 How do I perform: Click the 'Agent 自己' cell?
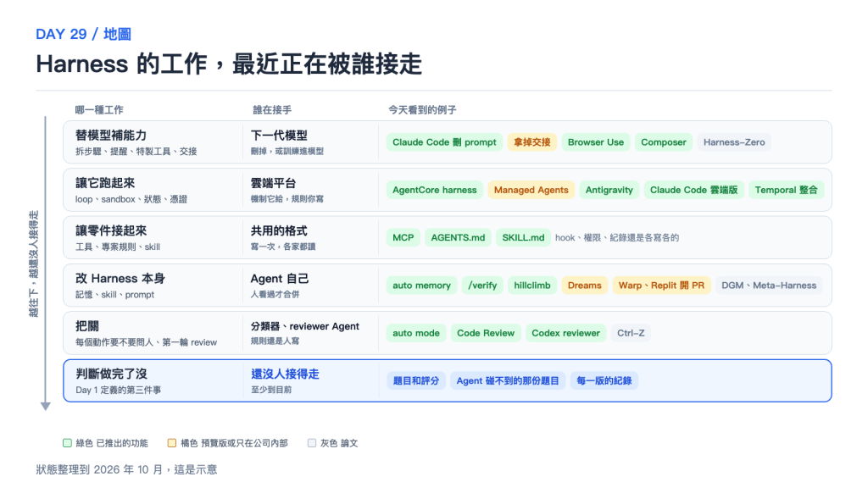coord(280,278)
